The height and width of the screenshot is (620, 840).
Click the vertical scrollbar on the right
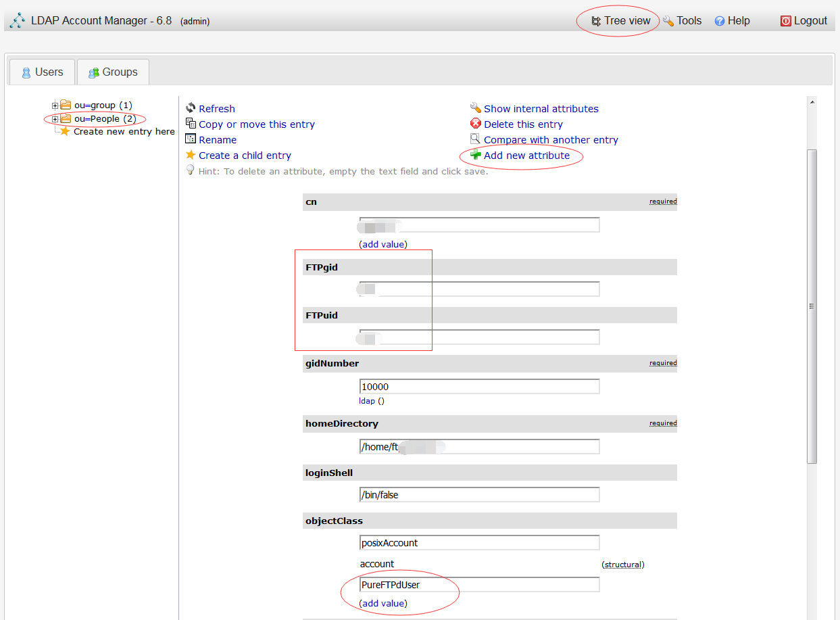click(812, 304)
